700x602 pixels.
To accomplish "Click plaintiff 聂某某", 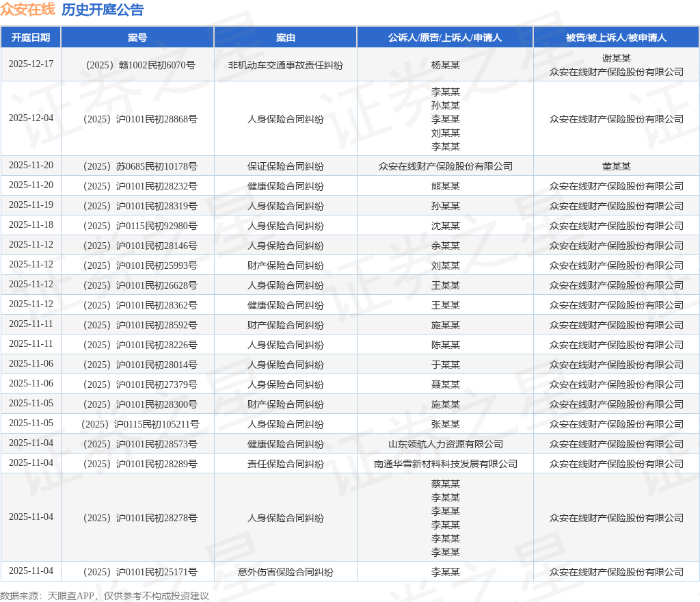I will pyautogui.click(x=445, y=384).
